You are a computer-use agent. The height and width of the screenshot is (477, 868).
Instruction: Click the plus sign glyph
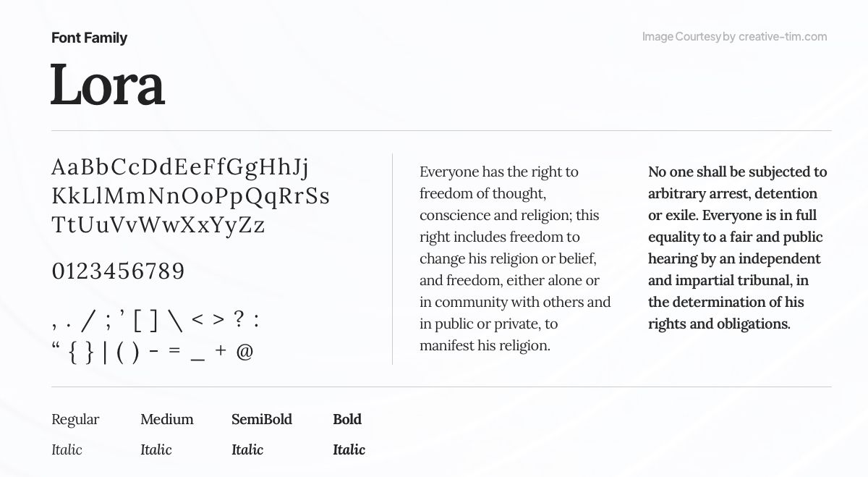tap(221, 351)
